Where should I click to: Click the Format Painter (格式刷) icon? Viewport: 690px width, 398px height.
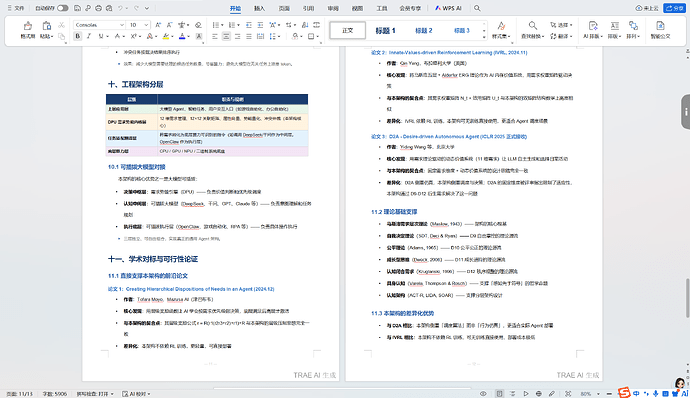(27, 26)
